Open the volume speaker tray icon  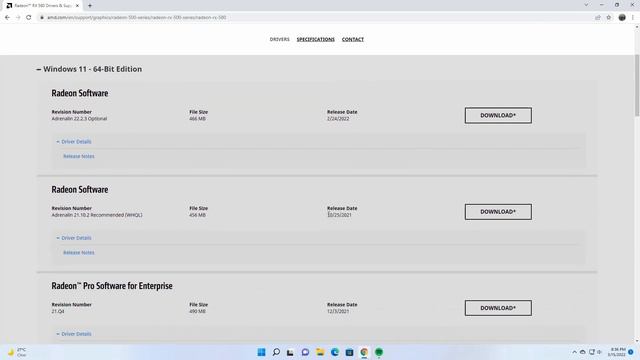600,352
